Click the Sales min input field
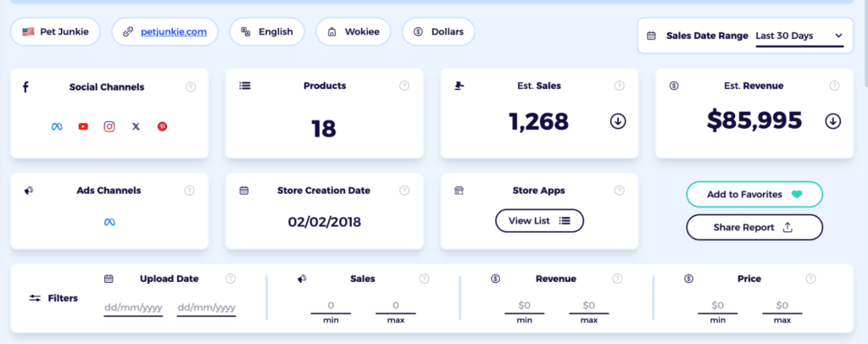Viewport: 868px width, 344px height. [331, 306]
